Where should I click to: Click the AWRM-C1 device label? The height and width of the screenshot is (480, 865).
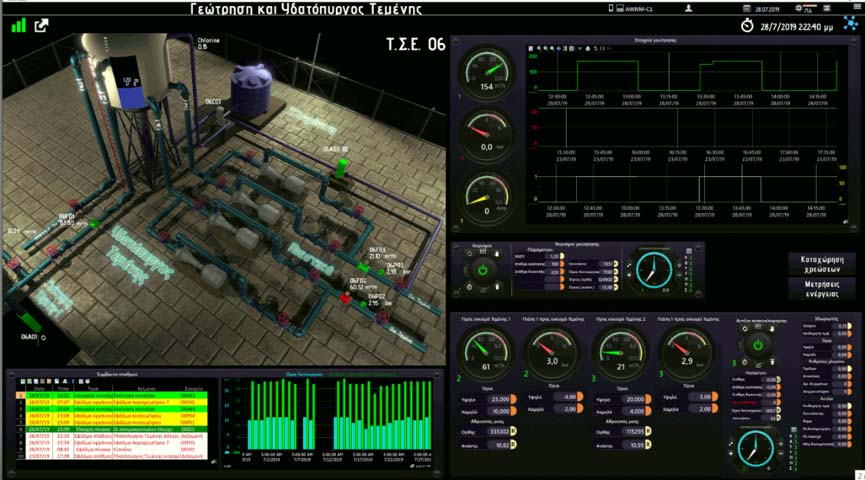638,9
